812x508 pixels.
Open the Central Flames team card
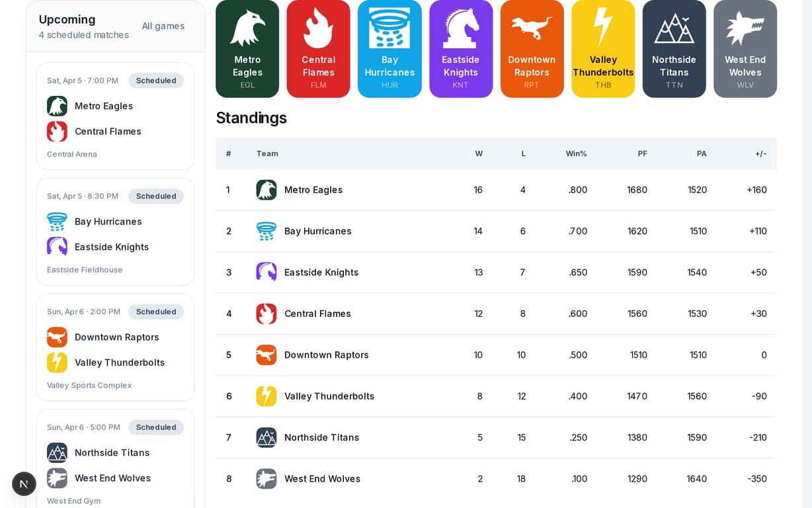pyautogui.click(x=318, y=49)
